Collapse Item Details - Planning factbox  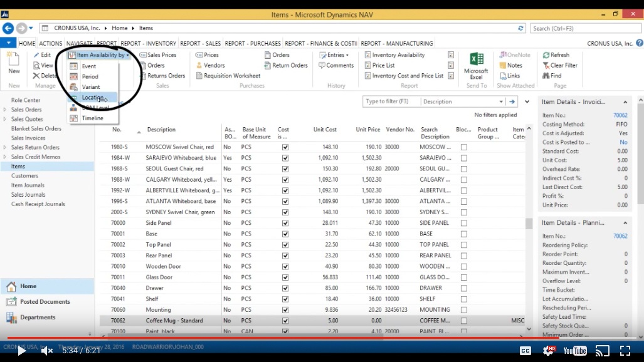point(625,223)
